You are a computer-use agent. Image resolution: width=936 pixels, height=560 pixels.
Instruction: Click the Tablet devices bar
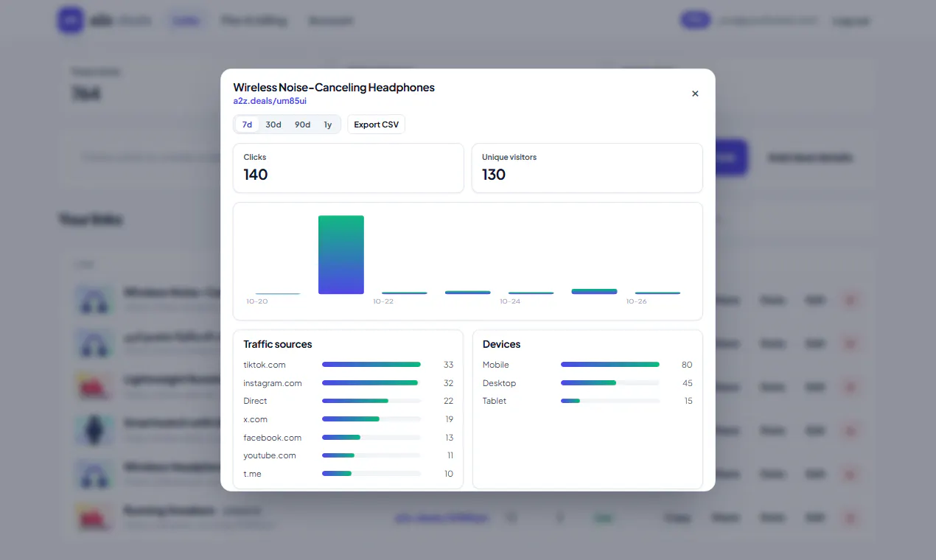[x=610, y=401]
